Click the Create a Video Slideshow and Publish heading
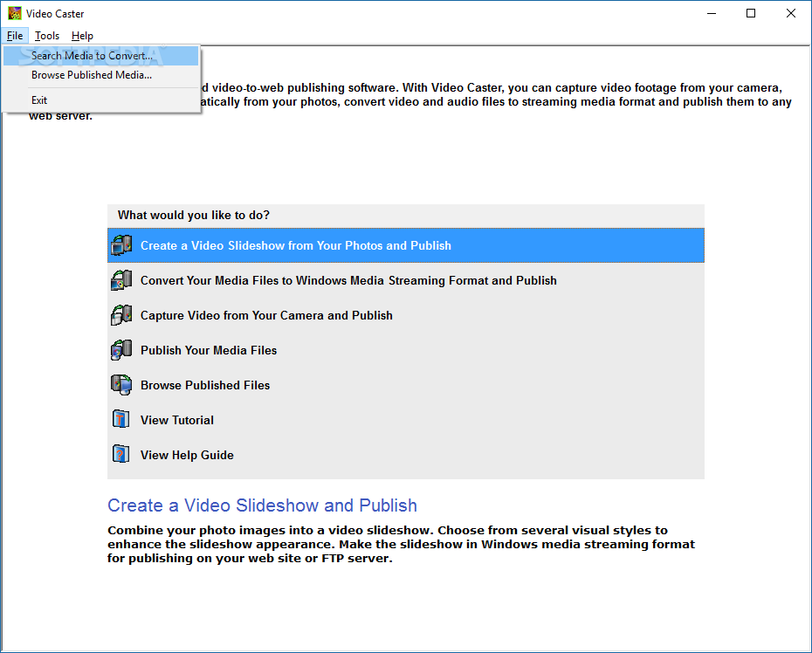This screenshot has height=653, width=812. point(262,505)
